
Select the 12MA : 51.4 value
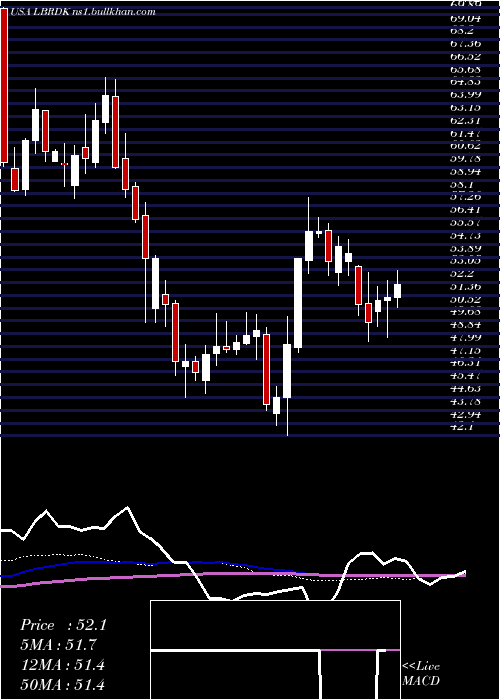[x=62, y=665]
